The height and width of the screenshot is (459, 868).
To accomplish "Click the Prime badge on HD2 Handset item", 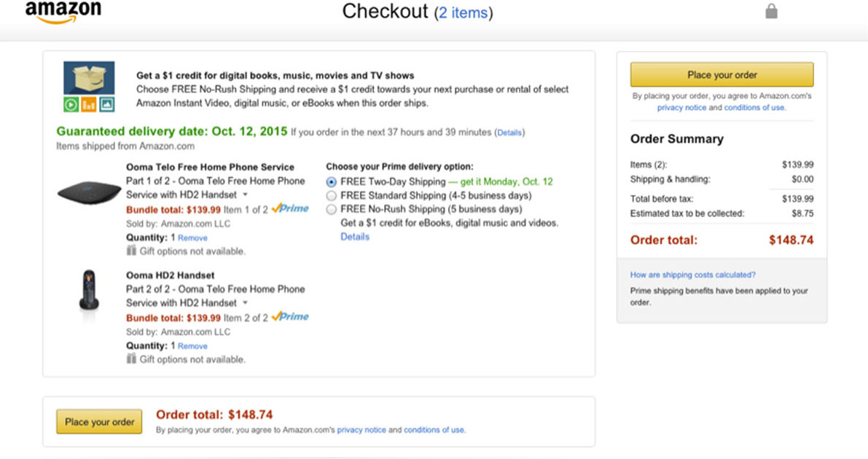I will (290, 317).
